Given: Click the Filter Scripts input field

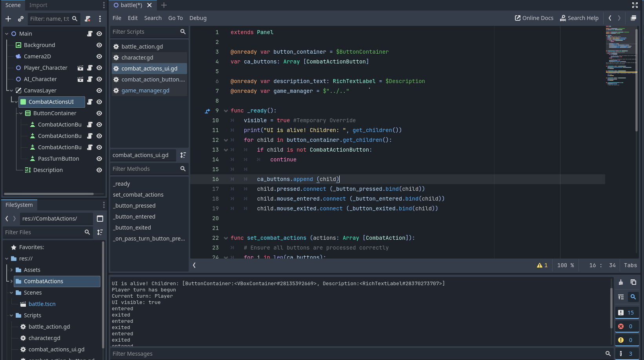Looking at the screenshot, I should 144,32.
